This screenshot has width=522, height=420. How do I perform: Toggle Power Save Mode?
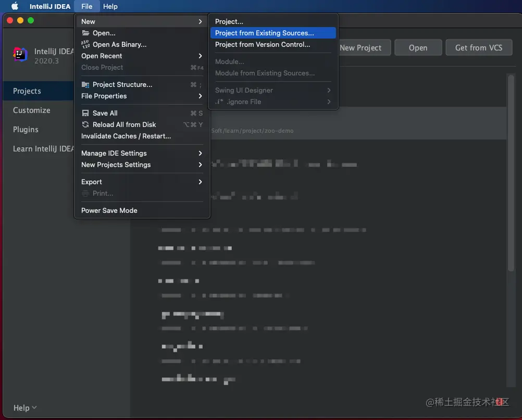142,210
